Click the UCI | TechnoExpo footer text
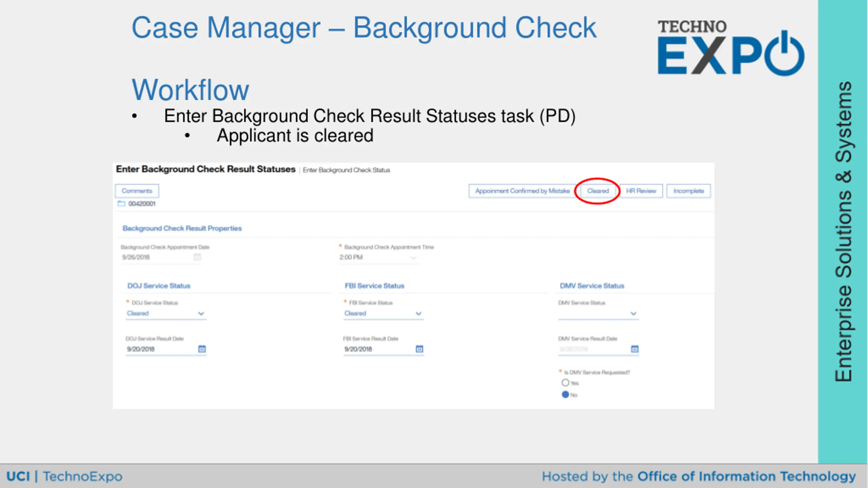868x488 pixels. click(64, 476)
